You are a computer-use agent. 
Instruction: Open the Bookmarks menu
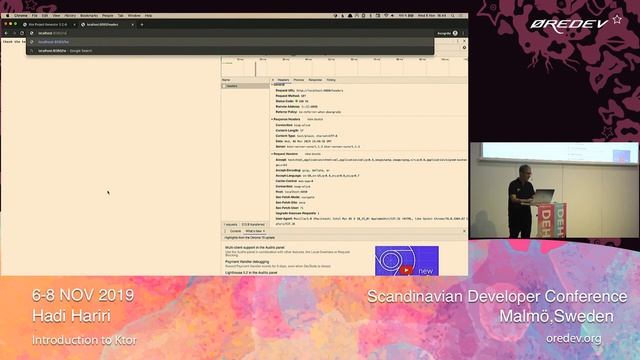pos(89,16)
